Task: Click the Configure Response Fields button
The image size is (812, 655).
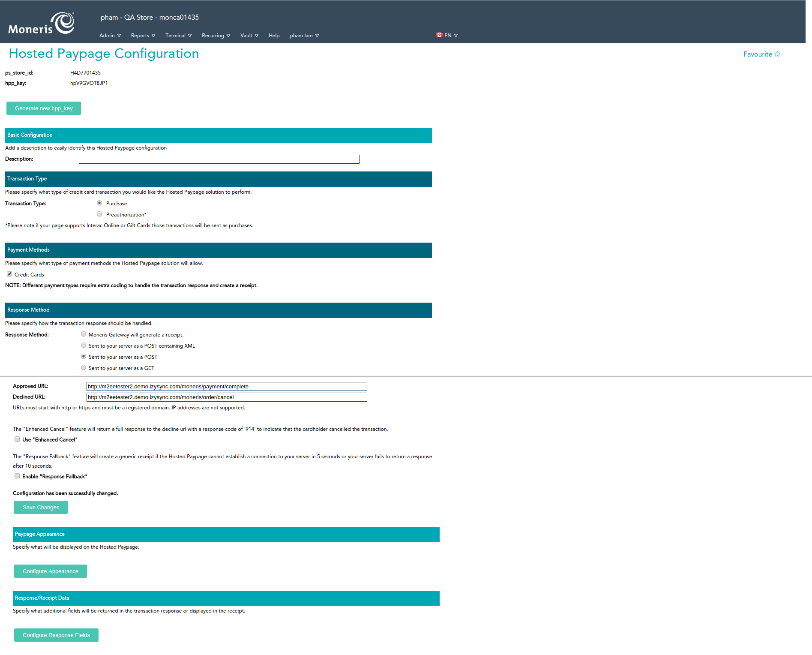Action: click(56, 635)
